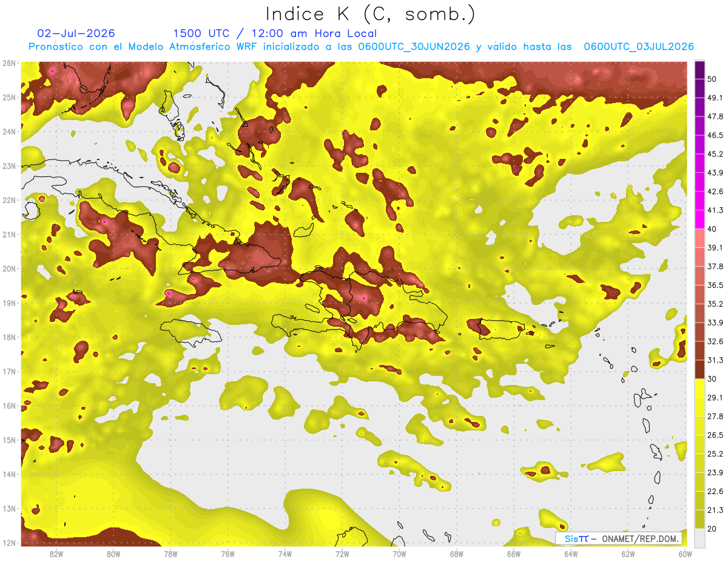The height and width of the screenshot is (562, 728).
Task: Pick the dark purple swatch above 50
Action: 700,69
